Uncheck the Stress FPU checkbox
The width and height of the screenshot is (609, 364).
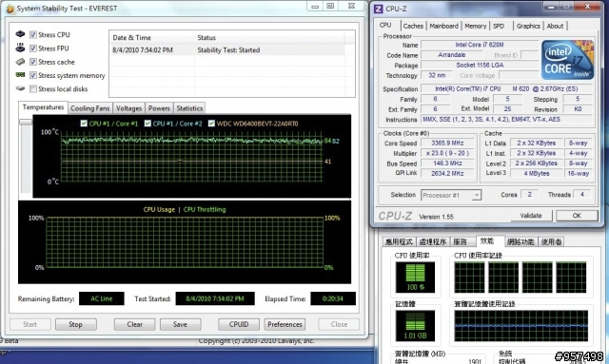[x=33, y=48]
